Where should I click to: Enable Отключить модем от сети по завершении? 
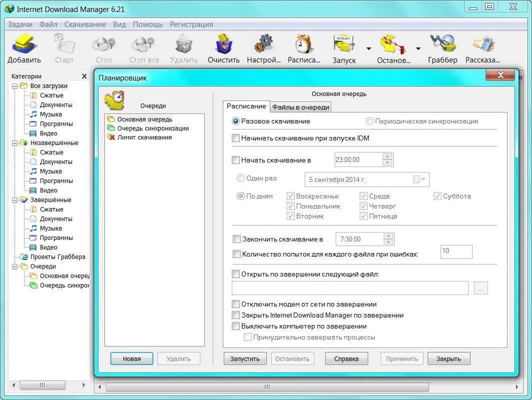235,304
